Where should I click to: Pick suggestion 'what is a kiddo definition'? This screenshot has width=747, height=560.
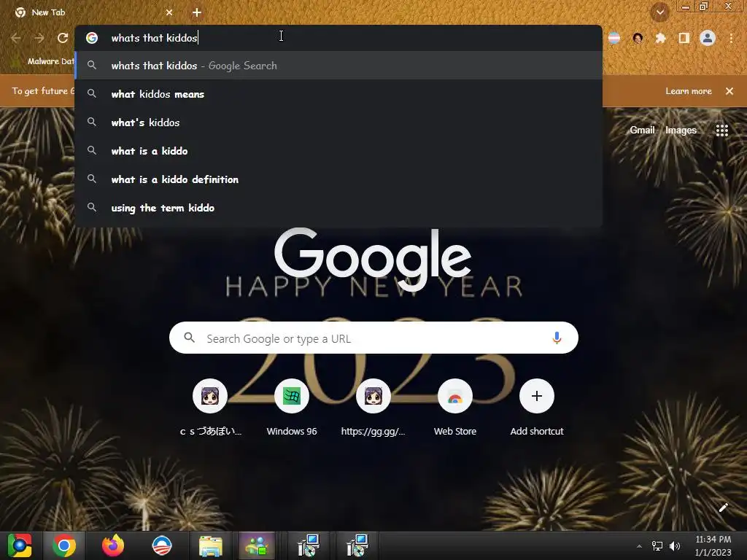338,179
